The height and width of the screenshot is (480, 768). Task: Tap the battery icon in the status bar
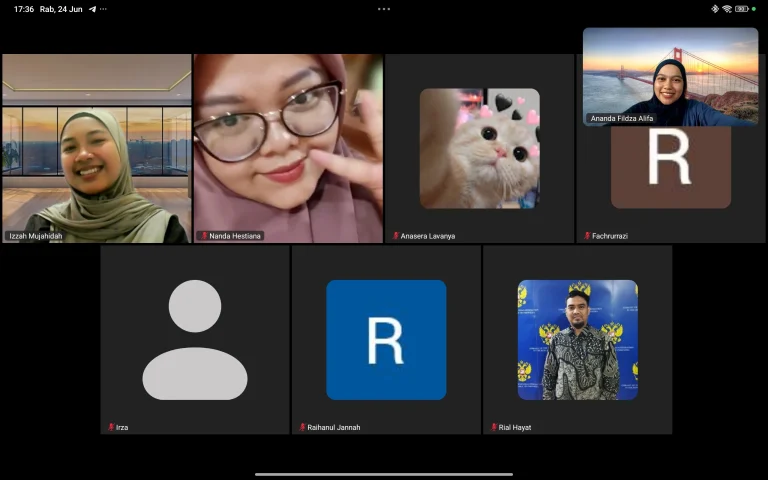(742, 9)
